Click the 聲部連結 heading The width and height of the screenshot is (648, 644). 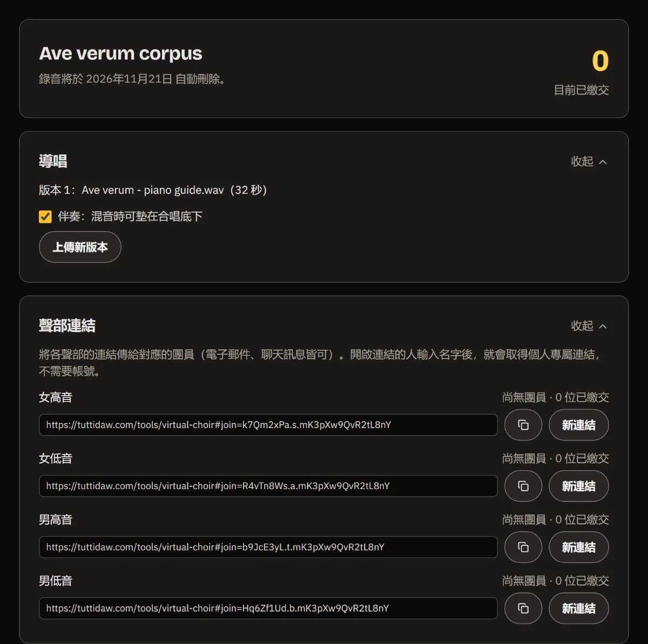coord(67,326)
